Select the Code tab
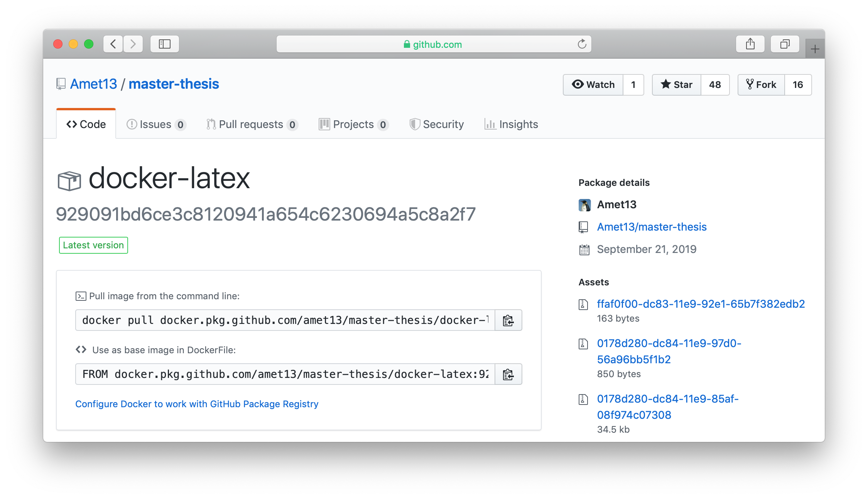 pyautogui.click(x=86, y=124)
